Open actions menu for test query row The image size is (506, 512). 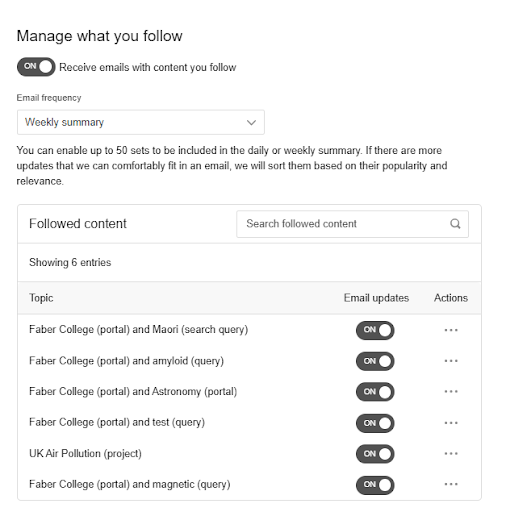pyautogui.click(x=451, y=423)
